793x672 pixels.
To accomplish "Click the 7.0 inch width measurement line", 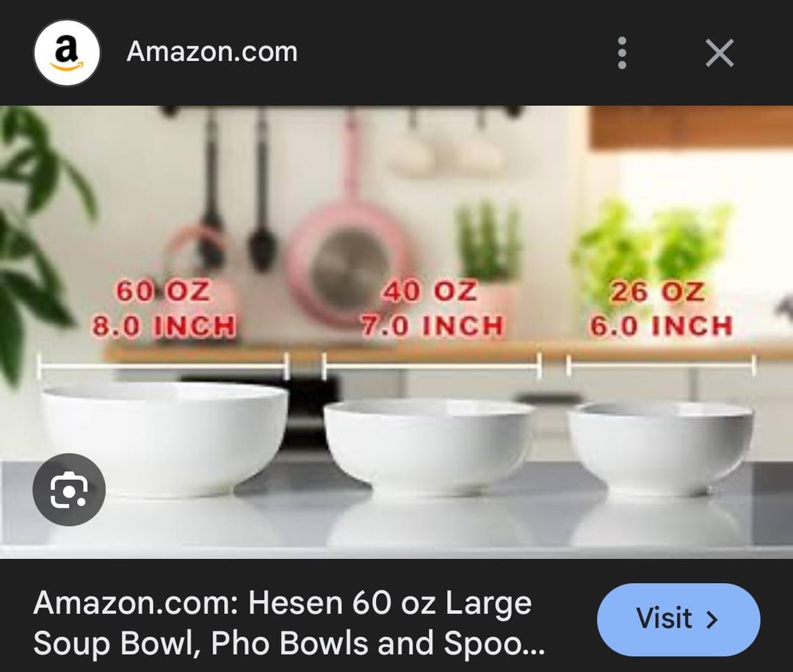I will (x=432, y=365).
